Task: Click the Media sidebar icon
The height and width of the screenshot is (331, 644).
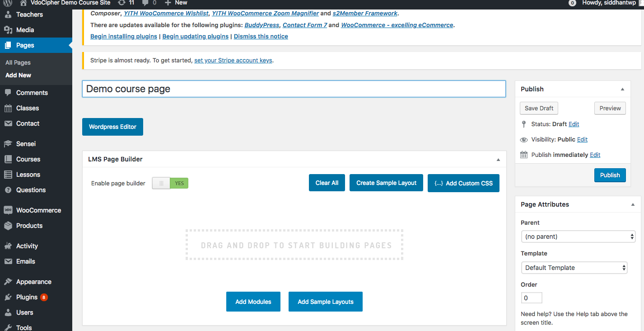Action: coord(8,30)
